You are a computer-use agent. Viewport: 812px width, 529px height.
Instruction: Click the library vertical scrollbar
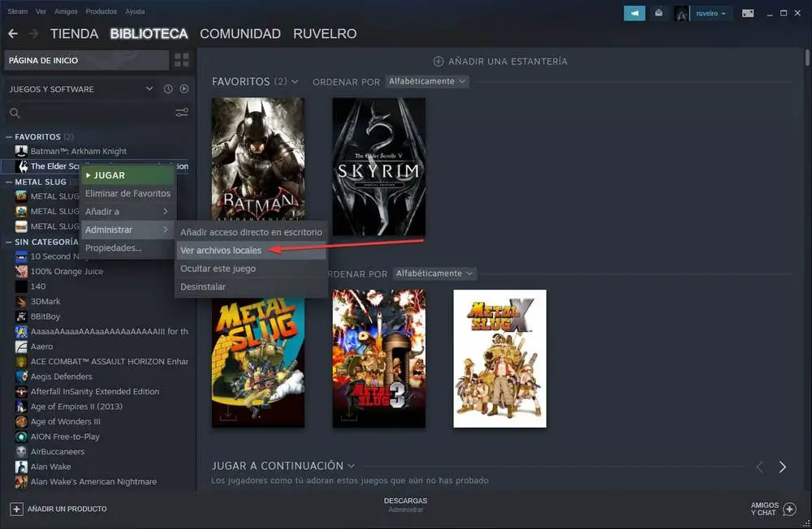pyautogui.click(x=807, y=58)
